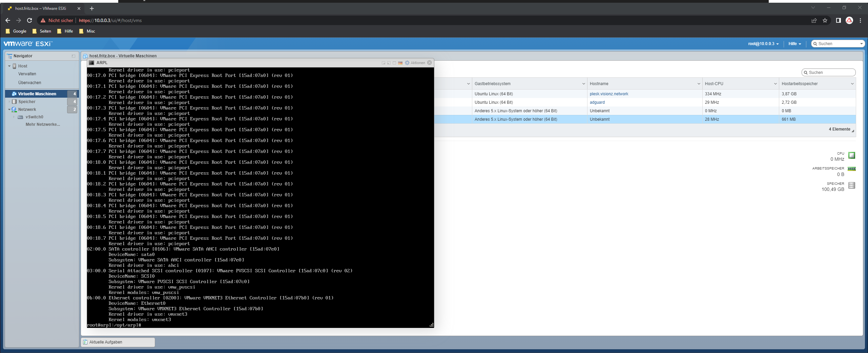Click the Arbeitsspeicher memory icon

852,169
